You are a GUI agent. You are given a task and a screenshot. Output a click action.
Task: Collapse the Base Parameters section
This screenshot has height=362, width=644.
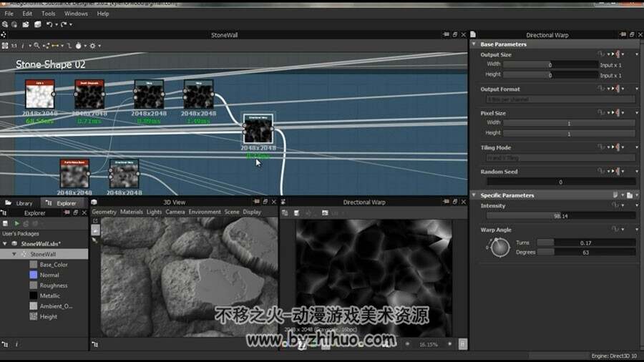(x=474, y=44)
